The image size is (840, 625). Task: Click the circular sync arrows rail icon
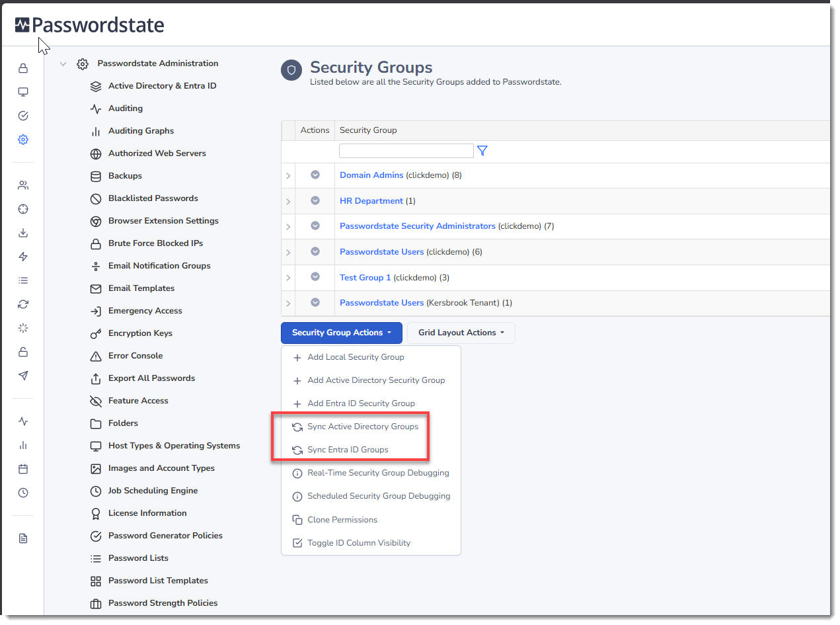(23, 304)
